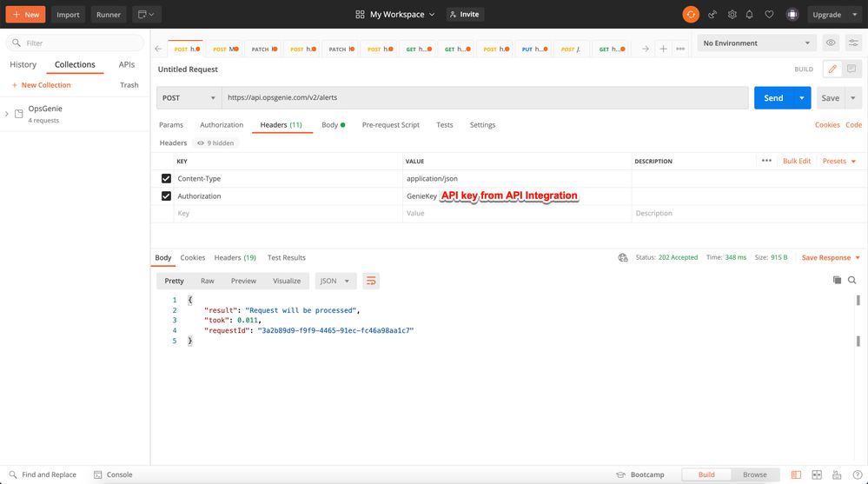Switch to the APIs sidebar tab
This screenshot has width=868, height=484.
pos(127,64)
